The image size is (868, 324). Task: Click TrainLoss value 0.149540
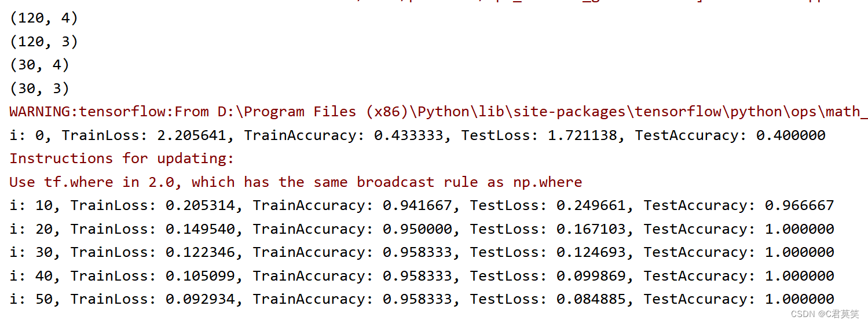pos(200,229)
